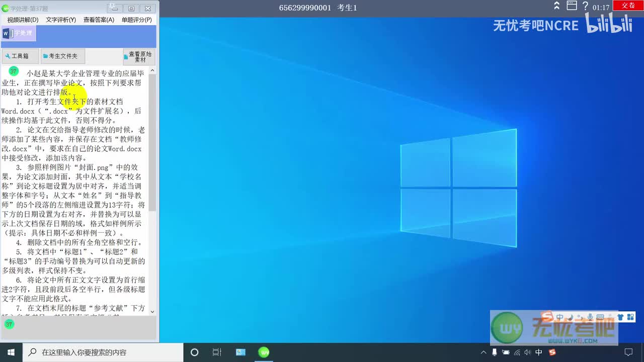Viewport: 644px width, 362px height.
Task: Toggle the 中 input language tray indicator
Action: (539, 352)
